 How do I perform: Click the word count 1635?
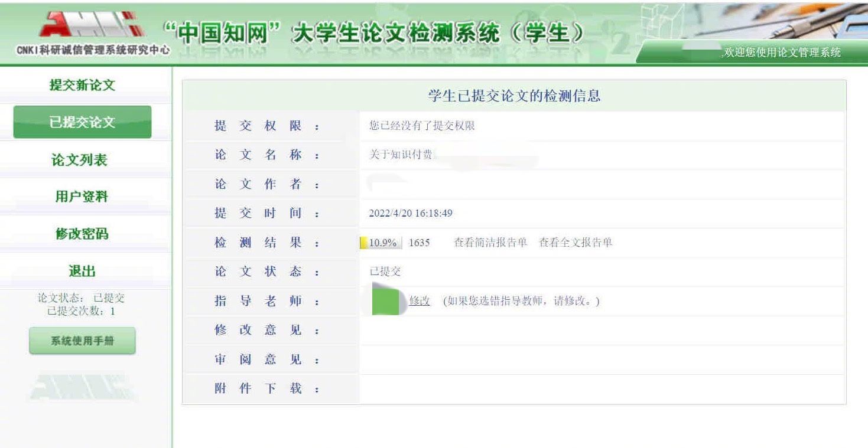(x=420, y=243)
